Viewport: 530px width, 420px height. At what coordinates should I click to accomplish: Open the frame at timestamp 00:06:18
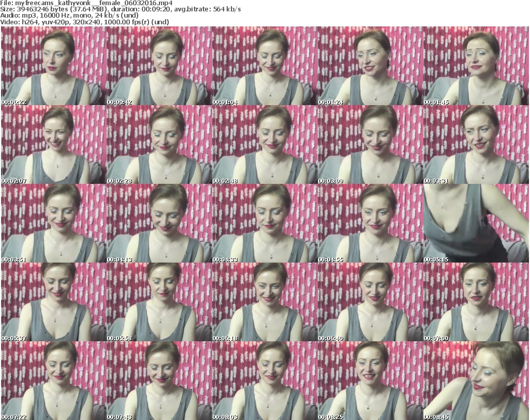[264, 302]
